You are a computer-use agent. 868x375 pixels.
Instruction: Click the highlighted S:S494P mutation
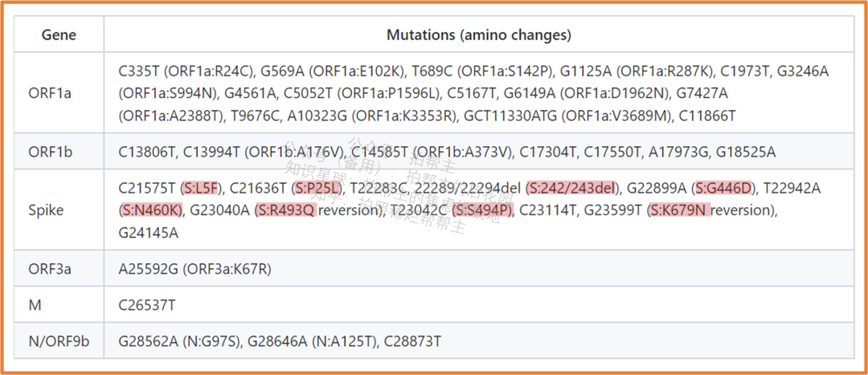[482, 210]
